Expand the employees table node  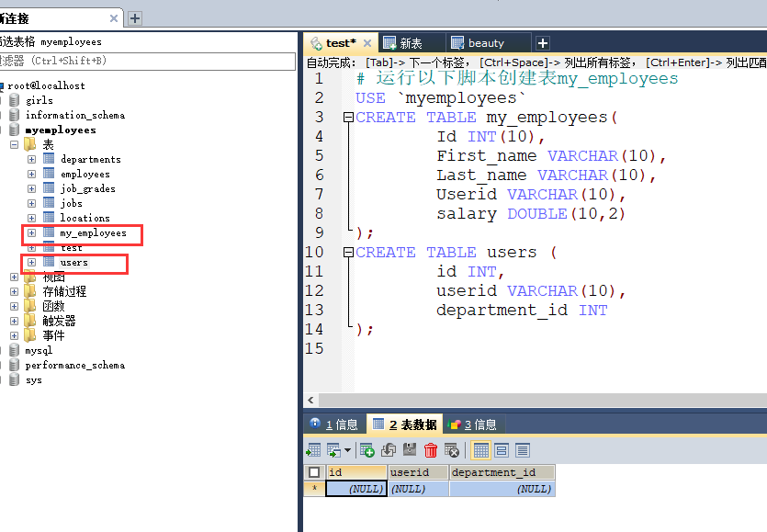(x=32, y=175)
